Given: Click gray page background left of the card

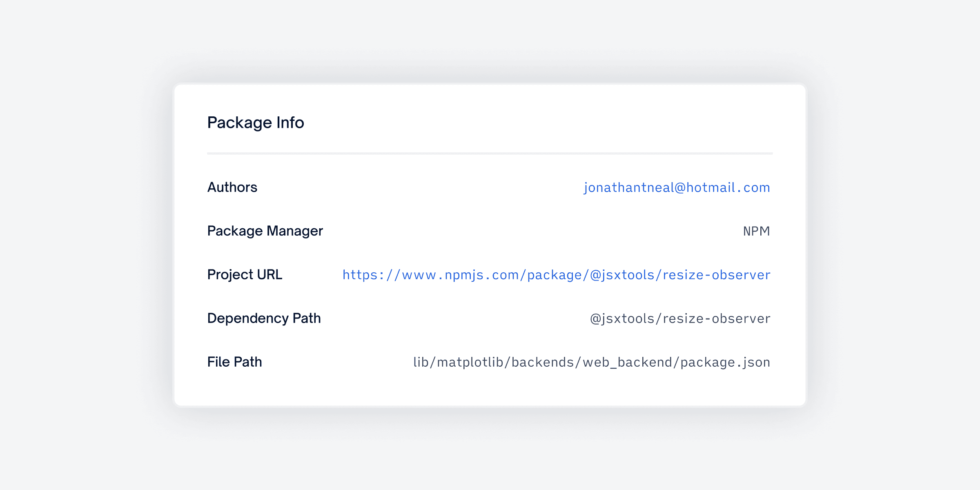Looking at the screenshot, I should (x=82, y=245).
